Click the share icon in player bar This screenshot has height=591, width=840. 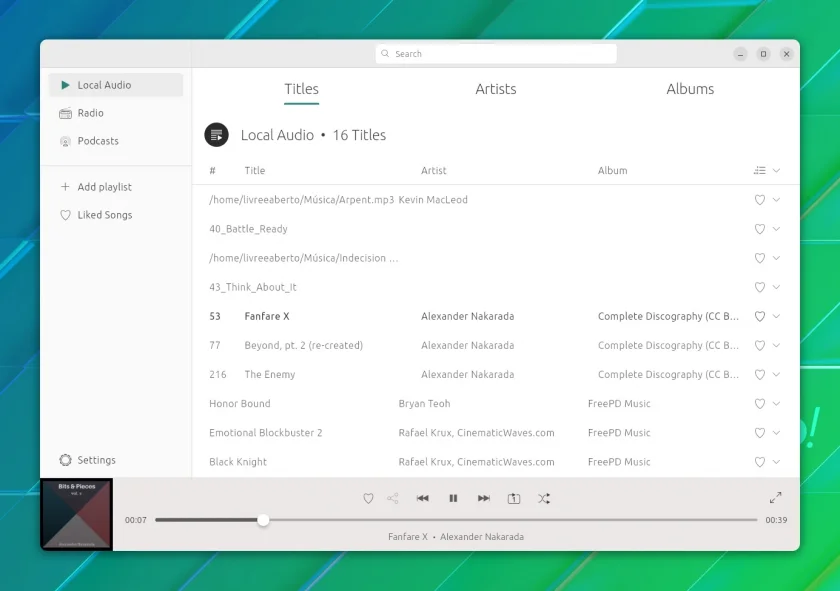(x=393, y=498)
